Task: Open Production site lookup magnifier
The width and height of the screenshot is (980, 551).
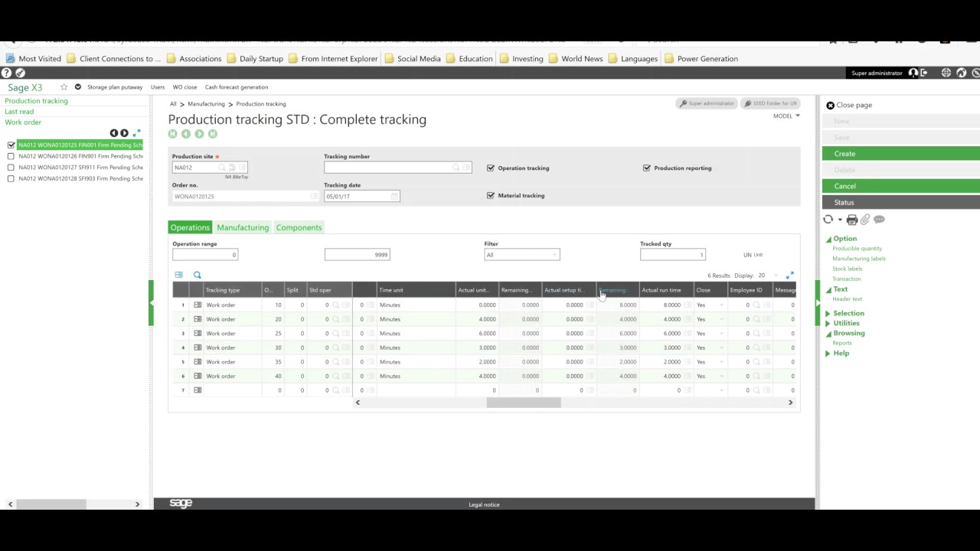Action: (x=222, y=167)
